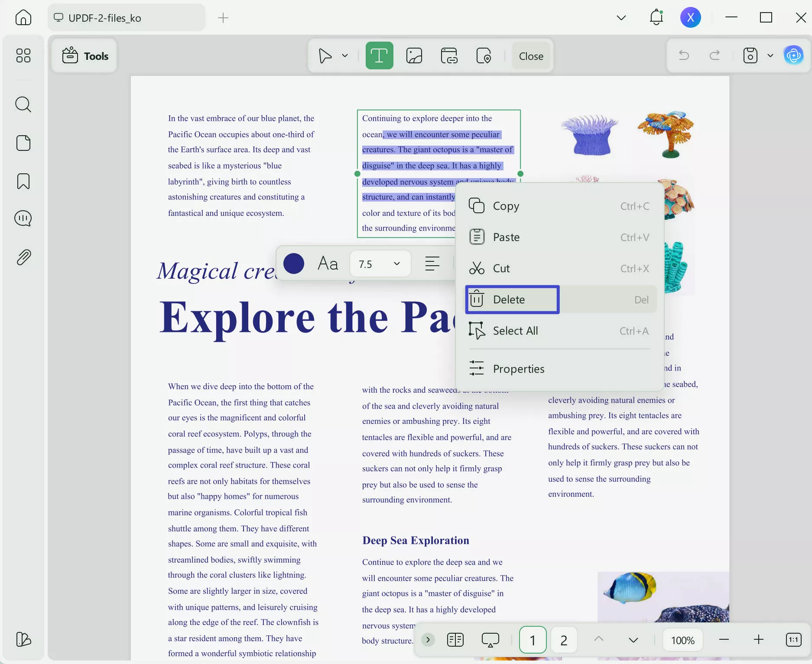The image size is (812, 664).
Task: Click the Undo arrow icon
Action: pyautogui.click(x=684, y=55)
